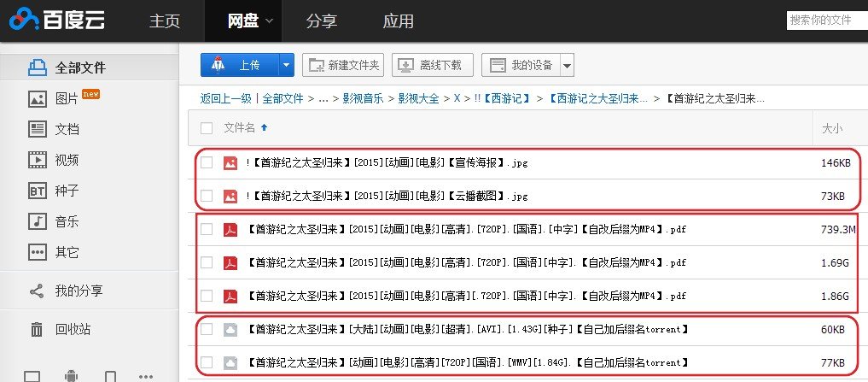Viewport: 868px width, 382px height.
Task: Click 影视音乐 breadcrumb link
Action: [x=363, y=98]
